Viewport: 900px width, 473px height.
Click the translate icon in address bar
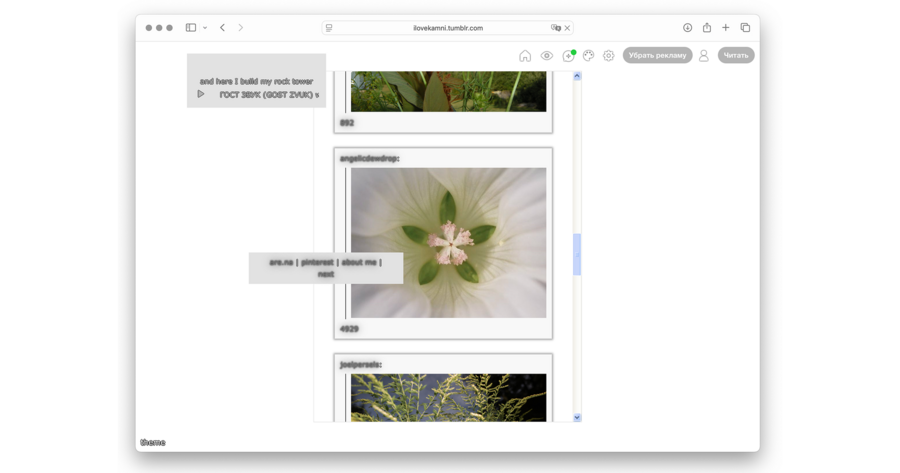555,28
